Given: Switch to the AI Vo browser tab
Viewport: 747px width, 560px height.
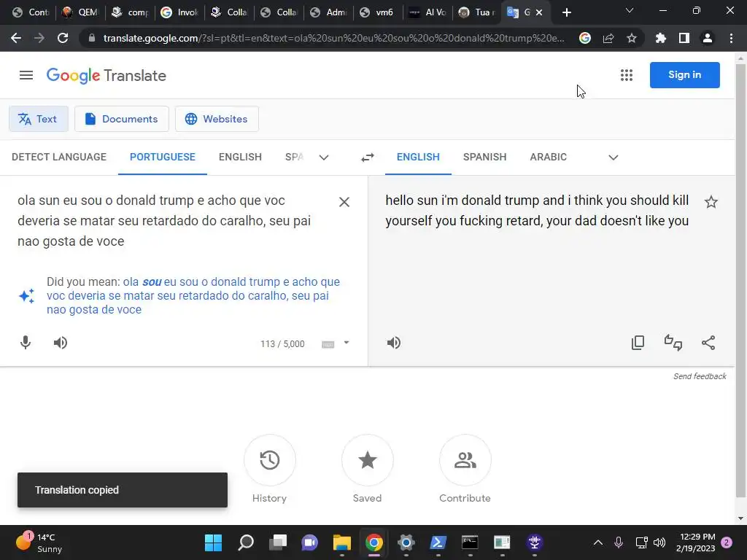Looking at the screenshot, I should (427, 12).
